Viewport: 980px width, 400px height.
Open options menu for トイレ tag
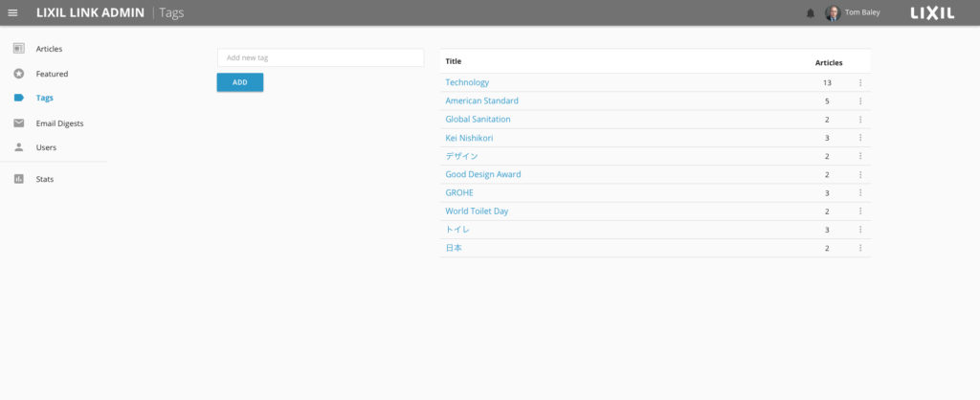(860, 230)
